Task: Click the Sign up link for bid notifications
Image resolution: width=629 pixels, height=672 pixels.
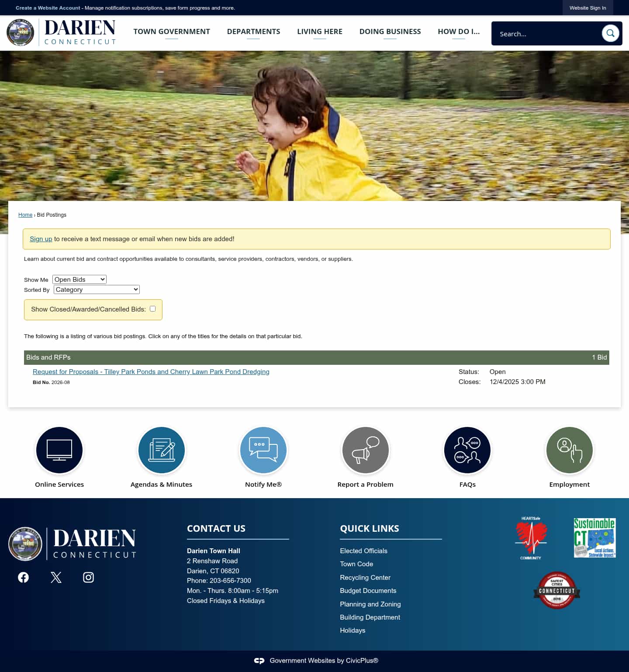Action: point(41,239)
